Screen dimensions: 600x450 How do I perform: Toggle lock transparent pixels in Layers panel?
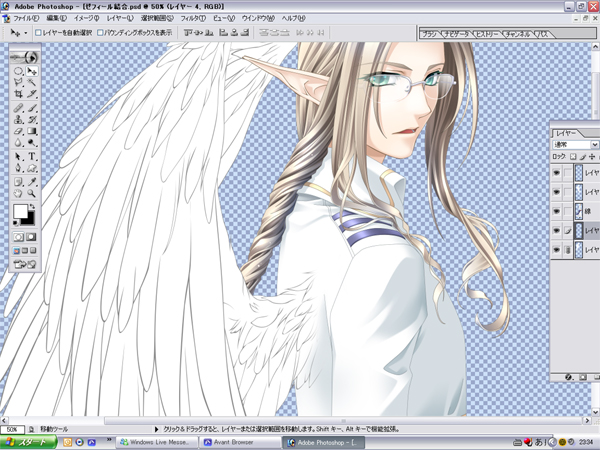573,157
